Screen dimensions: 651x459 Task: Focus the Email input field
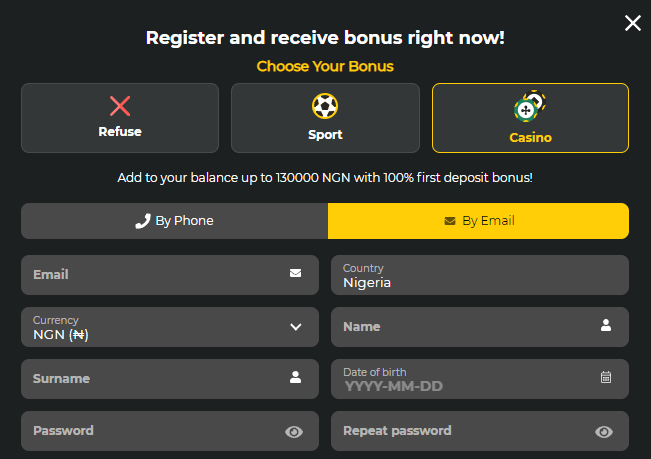coord(150,274)
